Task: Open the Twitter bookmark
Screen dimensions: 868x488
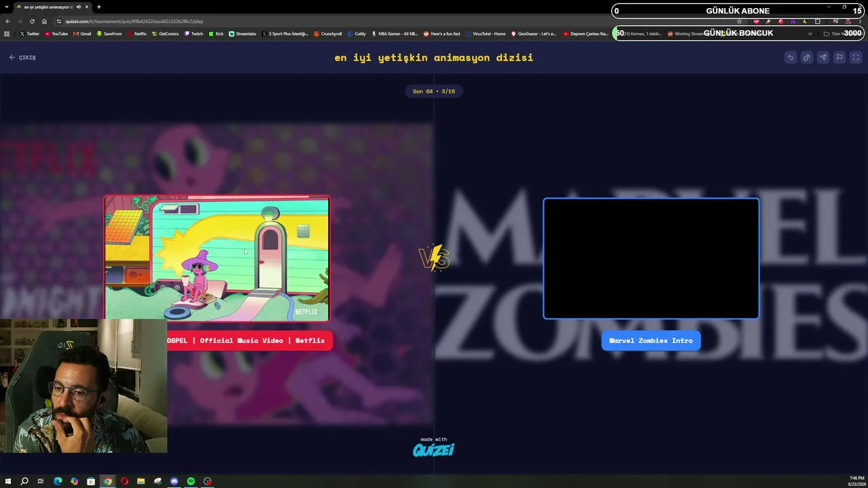Action: (x=30, y=34)
